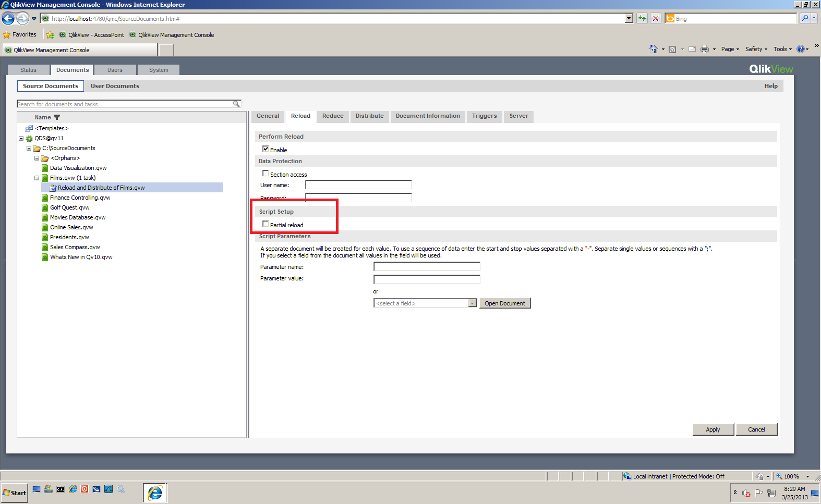Image resolution: width=821 pixels, height=504 pixels.
Task: Open the Tools menu dropdown
Action: pyautogui.click(x=782, y=49)
